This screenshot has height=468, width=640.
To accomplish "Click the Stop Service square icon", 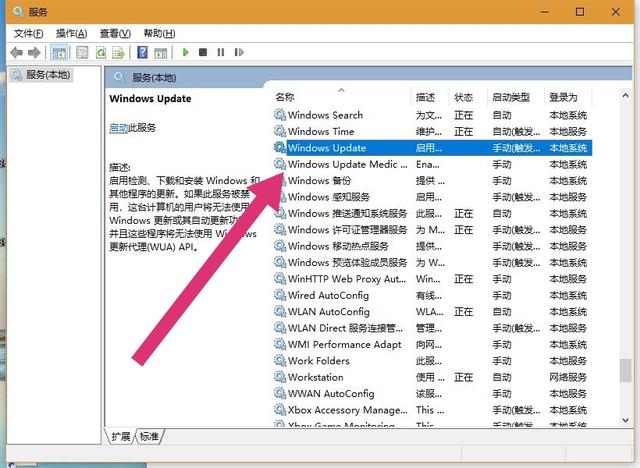I will [x=203, y=52].
